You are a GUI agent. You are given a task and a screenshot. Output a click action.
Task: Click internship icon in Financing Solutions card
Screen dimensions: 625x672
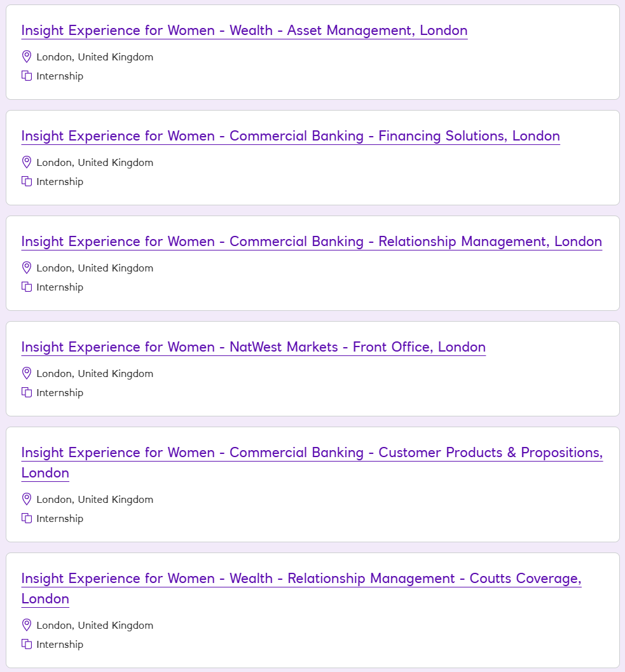tap(27, 181)
